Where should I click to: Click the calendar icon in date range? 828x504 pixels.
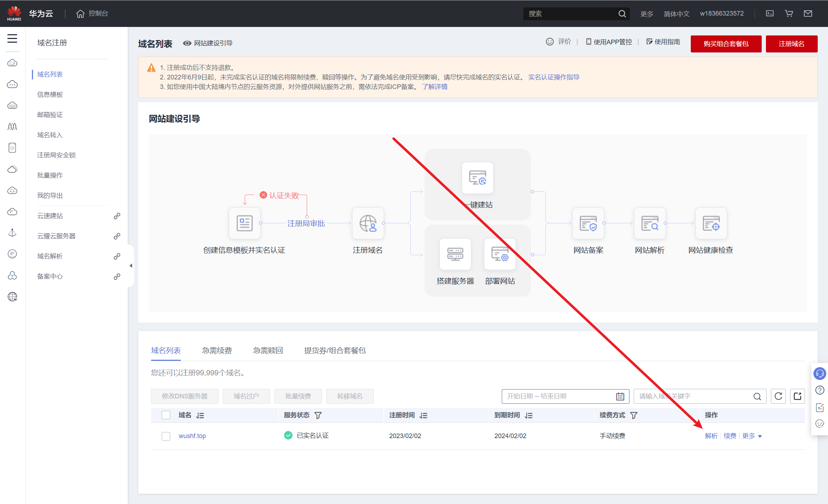point(620,396)
